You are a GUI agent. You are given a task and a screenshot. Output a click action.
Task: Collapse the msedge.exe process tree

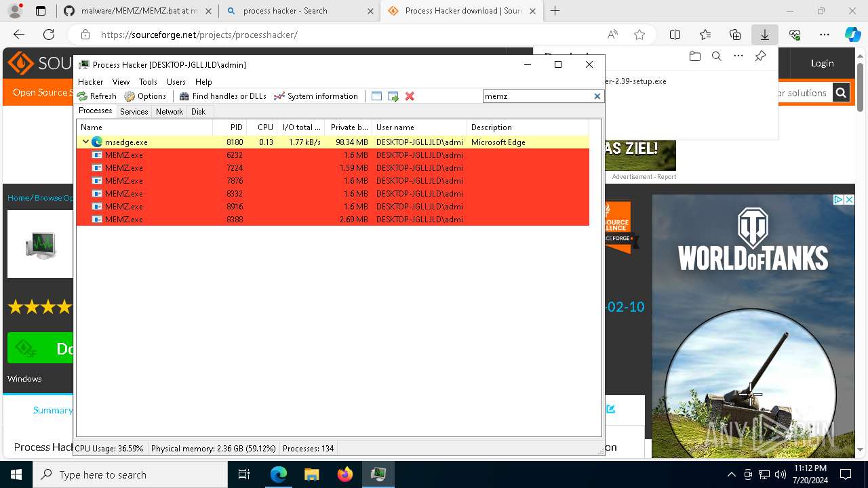(x=85, y=142)
